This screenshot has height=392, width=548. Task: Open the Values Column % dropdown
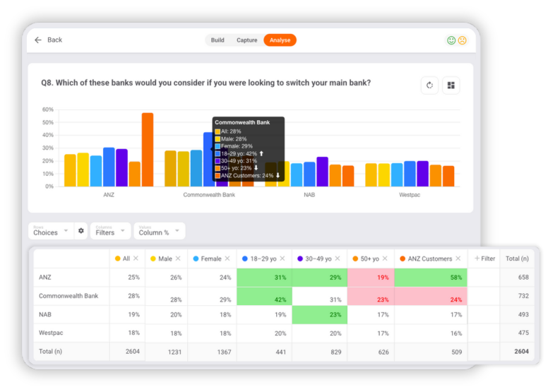(159, 231)
